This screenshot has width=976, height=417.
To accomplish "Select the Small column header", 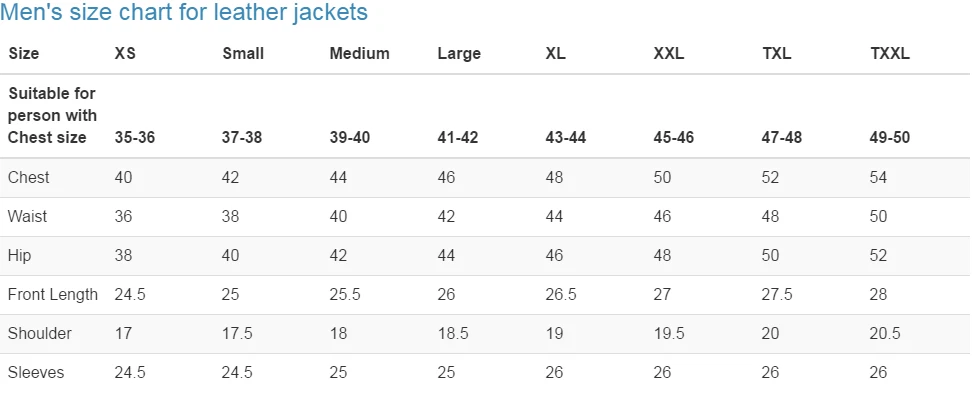I will pyautogui.click(x=243, y=54).
